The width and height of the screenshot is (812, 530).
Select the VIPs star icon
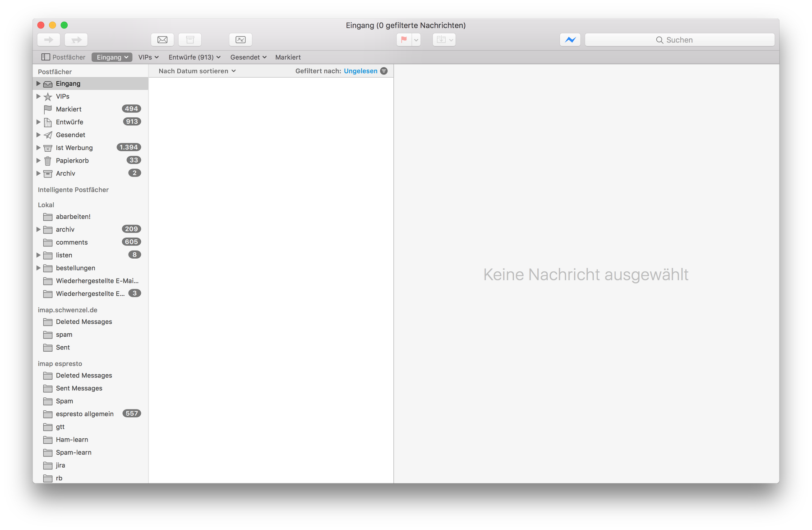point(48,97)
